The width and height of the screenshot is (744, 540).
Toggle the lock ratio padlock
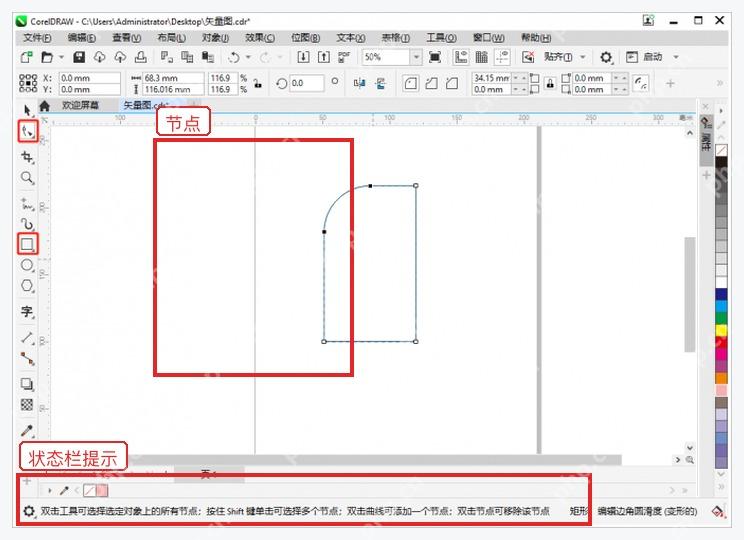coord(258,84)
